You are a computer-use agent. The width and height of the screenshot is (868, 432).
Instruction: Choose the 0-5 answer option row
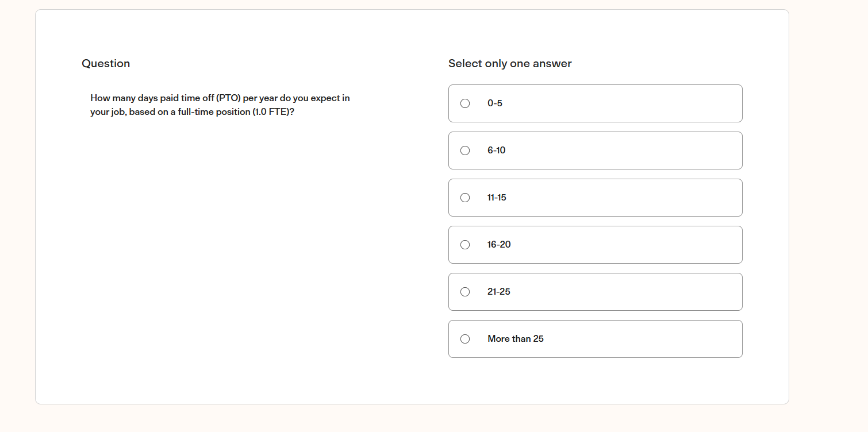595,103
